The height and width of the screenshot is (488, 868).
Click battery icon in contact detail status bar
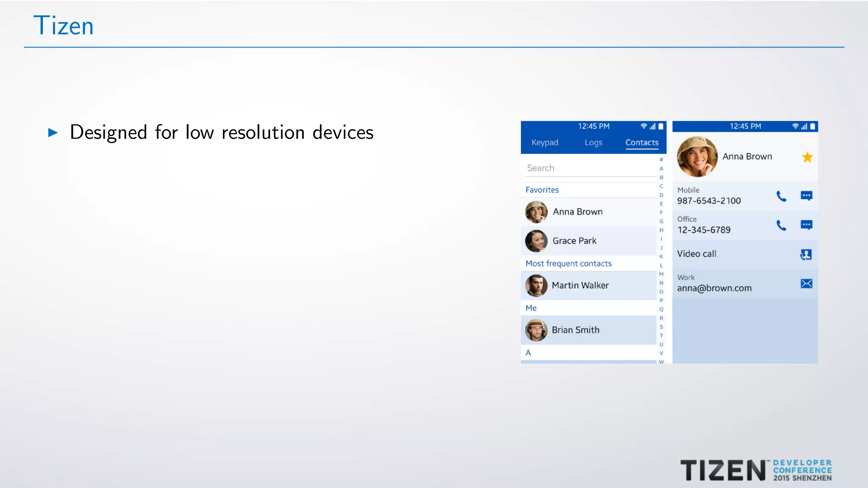pos(812,126)
